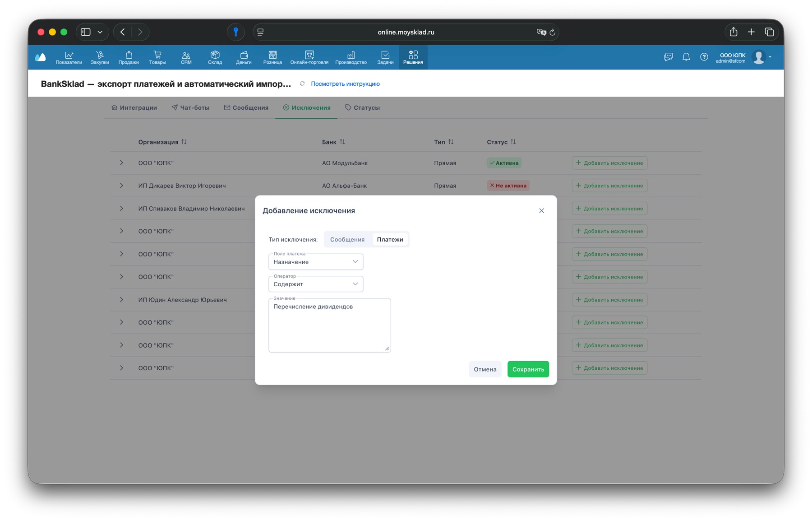Open the Деньги wallet icon

[x=244, y=57]
